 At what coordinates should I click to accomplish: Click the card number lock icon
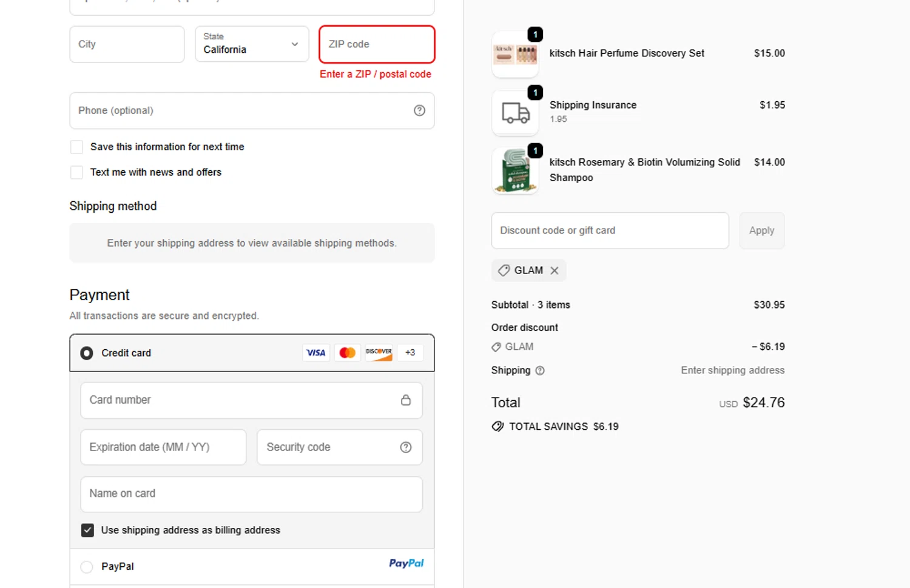coord(406,400)
